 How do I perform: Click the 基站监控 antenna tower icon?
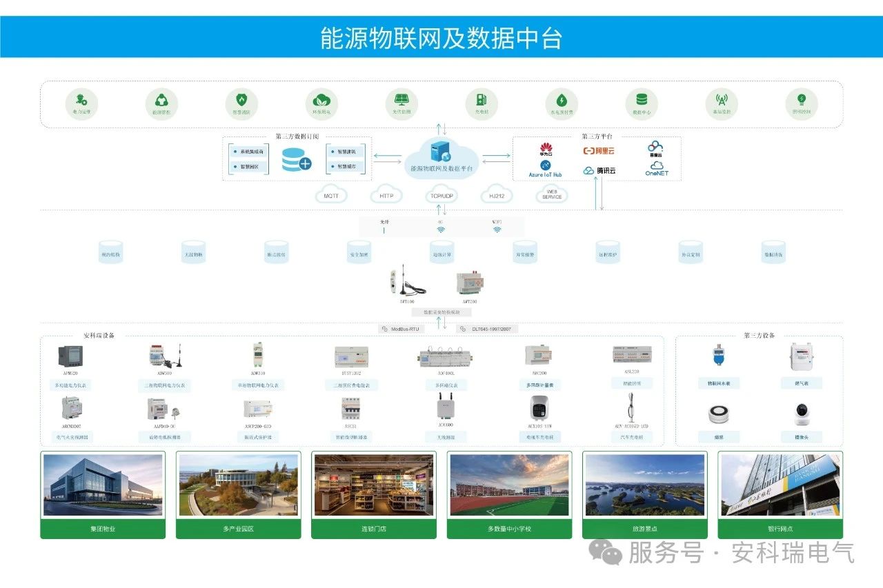tap(722, 99)
